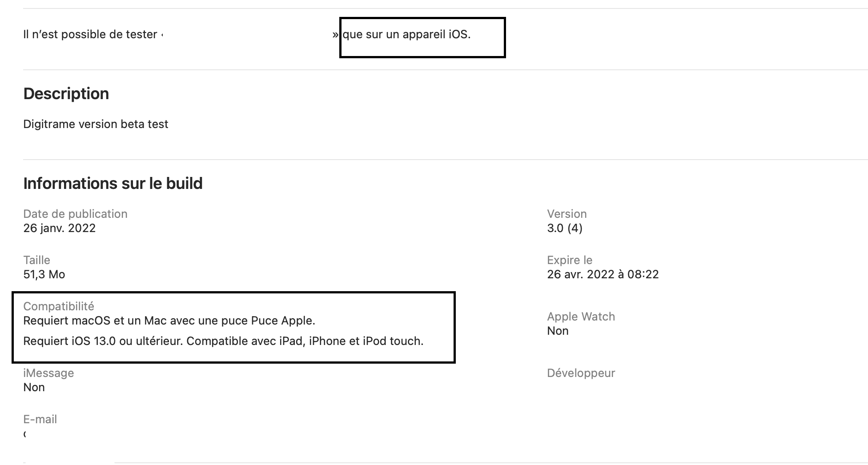Click the Développeur label
This screenshot has height=465, width=868.
[581, 373]
